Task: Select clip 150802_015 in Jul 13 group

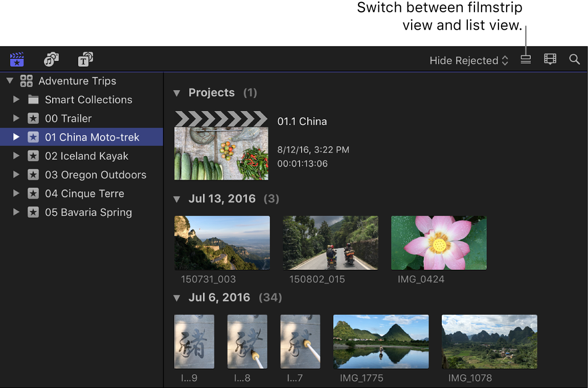Action: [x=330, y=243]
